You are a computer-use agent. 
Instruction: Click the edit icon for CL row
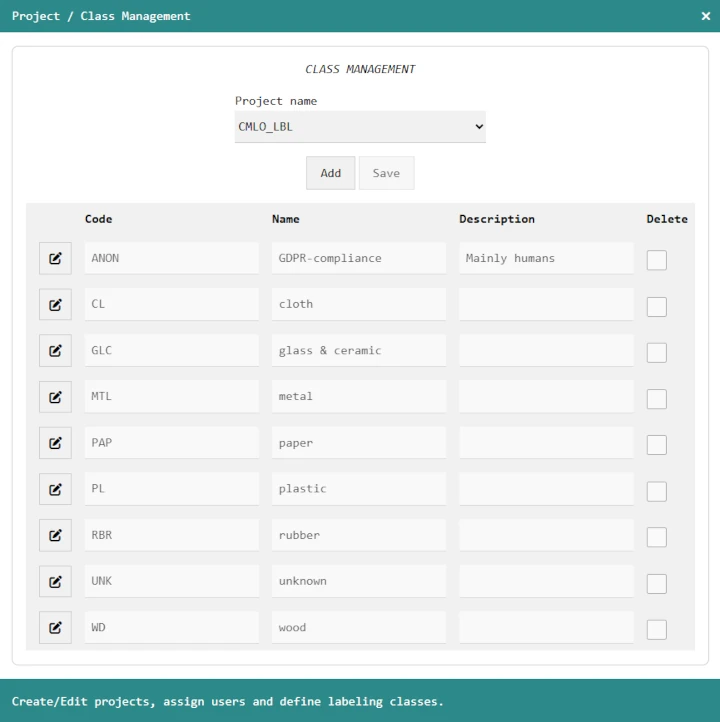tap(55, 304)
